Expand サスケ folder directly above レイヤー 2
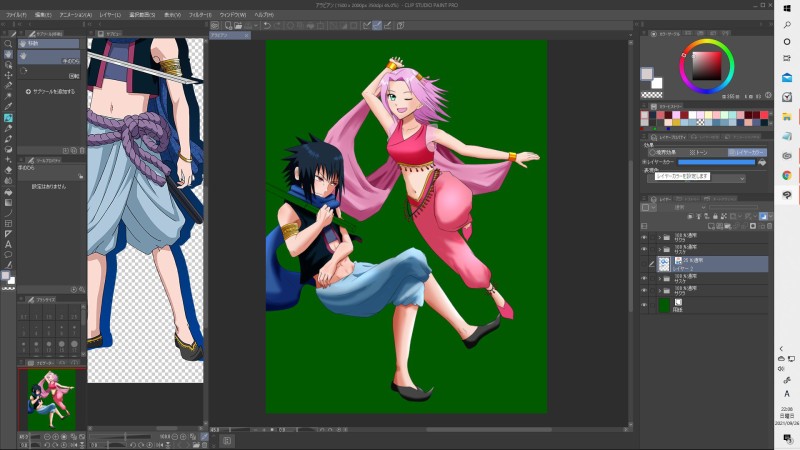Viewport: 800px width, 450px height. tap(660, 249)
